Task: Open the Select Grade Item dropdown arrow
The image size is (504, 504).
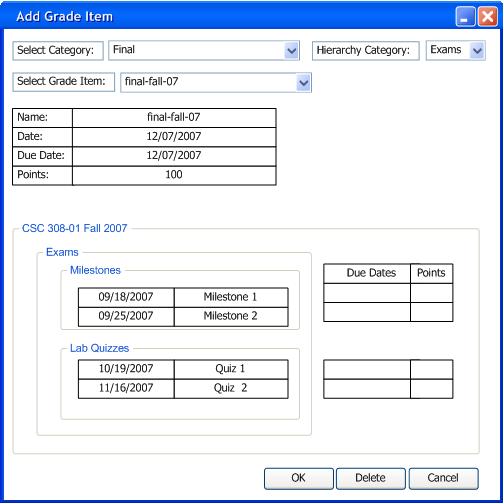Action: pyautogui.click(x=303, y=82)
